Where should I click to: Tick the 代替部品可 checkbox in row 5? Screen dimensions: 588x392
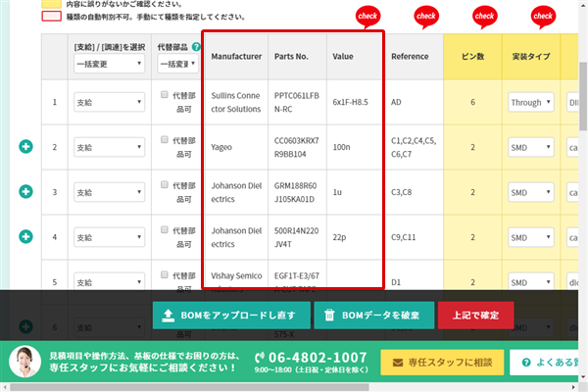coord(165,274)
